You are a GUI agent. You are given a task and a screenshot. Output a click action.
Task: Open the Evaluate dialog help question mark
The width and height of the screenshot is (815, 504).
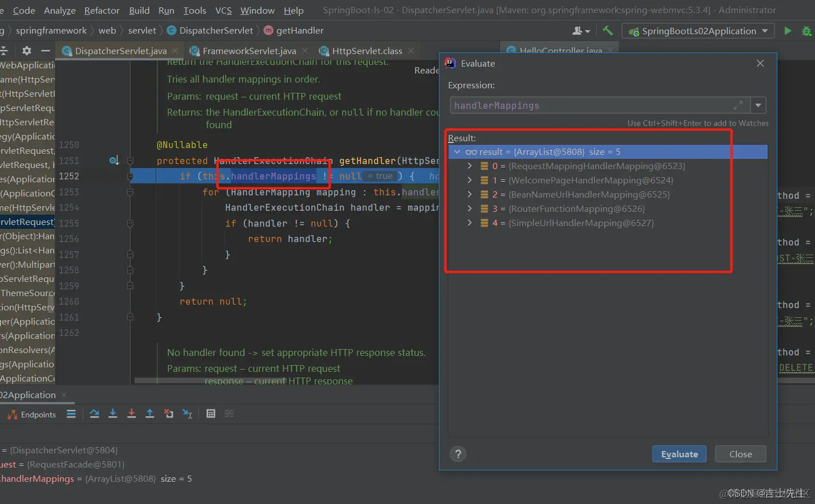pyautogui.click(x=458, y=454)
